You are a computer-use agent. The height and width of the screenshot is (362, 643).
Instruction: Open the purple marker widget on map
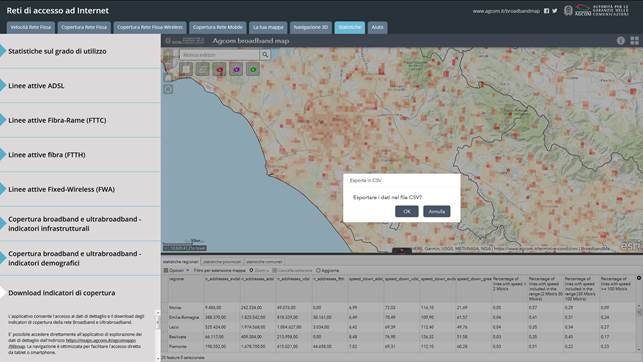tap(236, 69)
